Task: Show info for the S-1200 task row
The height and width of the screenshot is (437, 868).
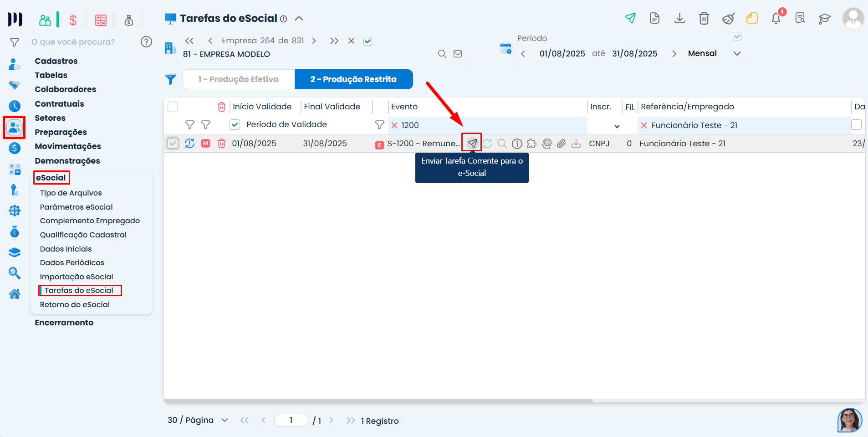Action: point(517,144)
